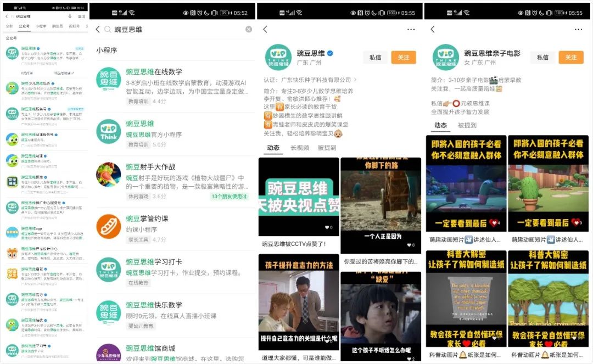Clear the 豌豆思维 search text with the X icon
This screenshot has height=364, width=593.
pyautogui.click(x=249, y=30)
